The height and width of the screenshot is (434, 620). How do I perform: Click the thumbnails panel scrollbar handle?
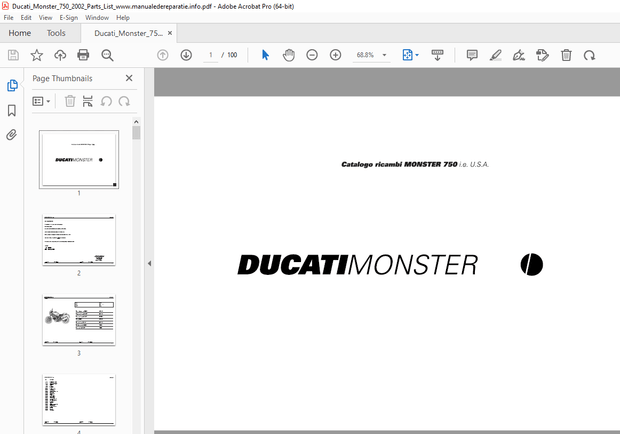(x=136, y=133)
